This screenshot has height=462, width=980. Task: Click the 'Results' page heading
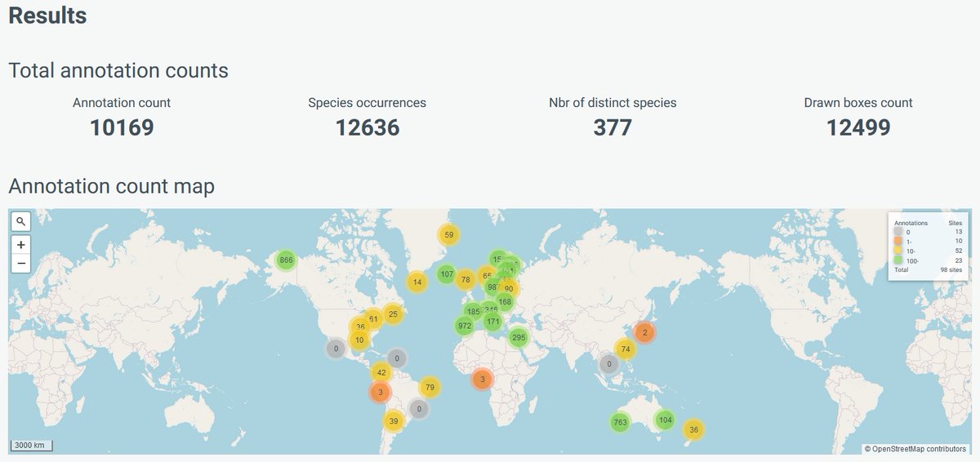click(x=47, y=16)
